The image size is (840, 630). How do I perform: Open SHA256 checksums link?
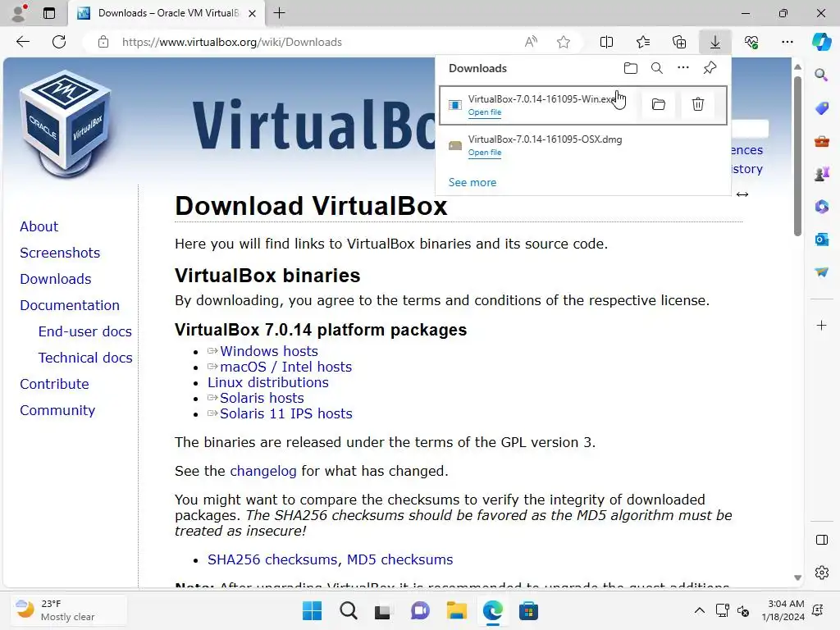[272, 559]
